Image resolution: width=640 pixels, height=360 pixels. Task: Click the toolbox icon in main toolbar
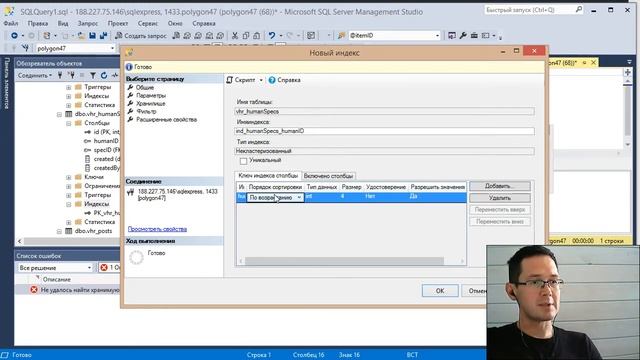pyautogui.click(x=474, y=36)
